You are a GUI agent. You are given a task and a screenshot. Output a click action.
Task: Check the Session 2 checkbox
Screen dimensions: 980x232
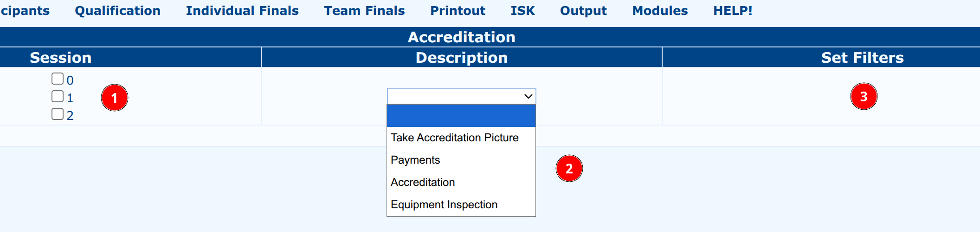58,114
